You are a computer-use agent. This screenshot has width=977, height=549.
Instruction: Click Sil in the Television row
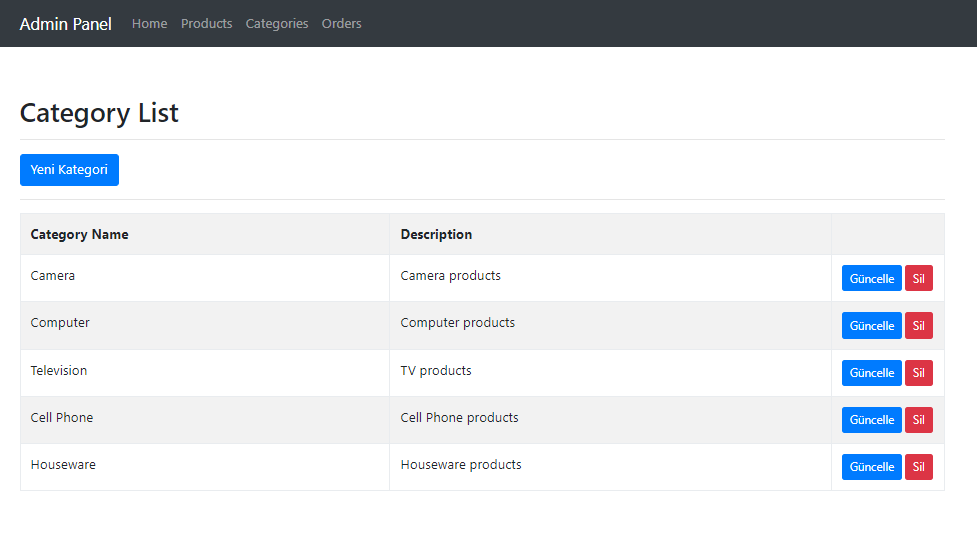[x=918, y=373]
